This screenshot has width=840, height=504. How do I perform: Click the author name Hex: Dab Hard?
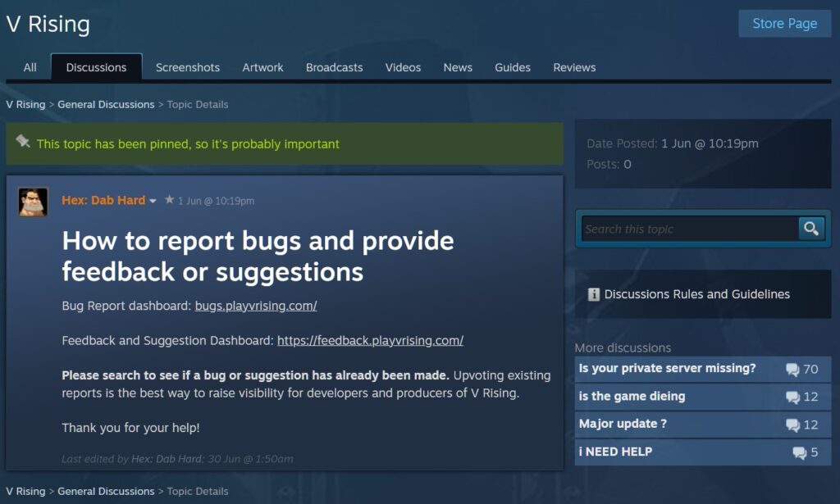tap(103, 200)
